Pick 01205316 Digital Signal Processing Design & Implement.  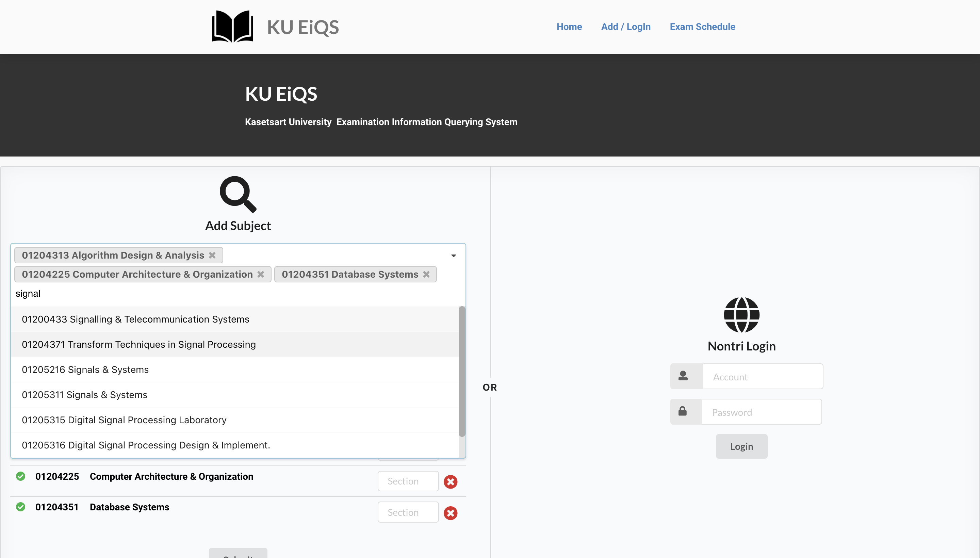coord(234,445)
